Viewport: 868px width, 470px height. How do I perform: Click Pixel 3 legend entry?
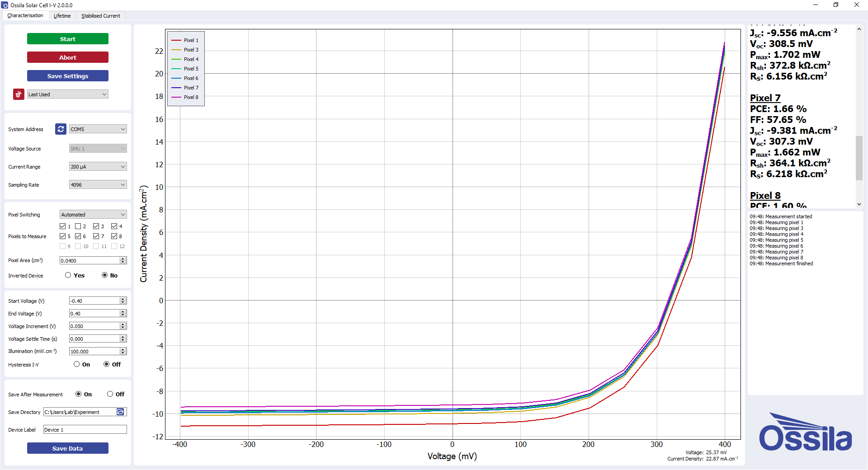[x=185, y=50]
